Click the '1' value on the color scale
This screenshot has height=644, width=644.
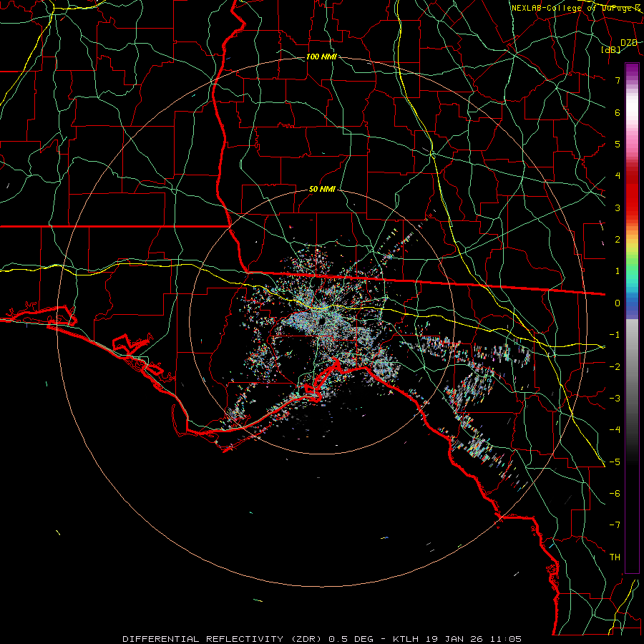(x=618, y=271)
